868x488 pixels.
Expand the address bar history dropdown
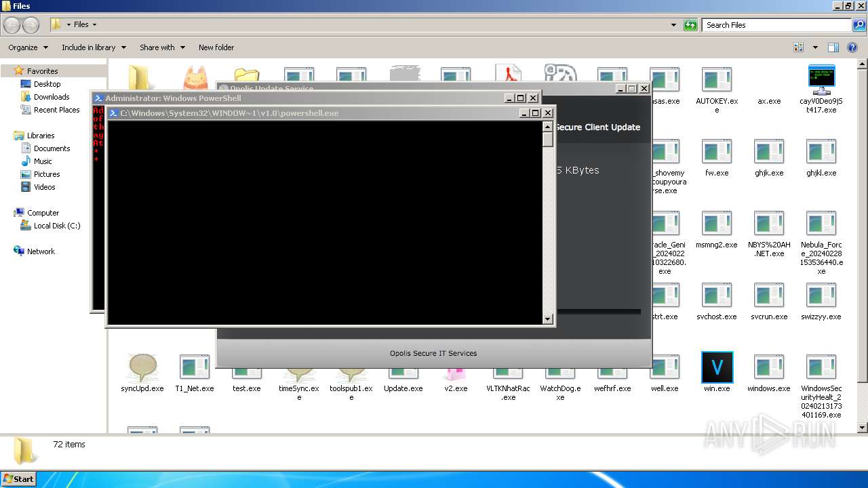click(673, 25)
